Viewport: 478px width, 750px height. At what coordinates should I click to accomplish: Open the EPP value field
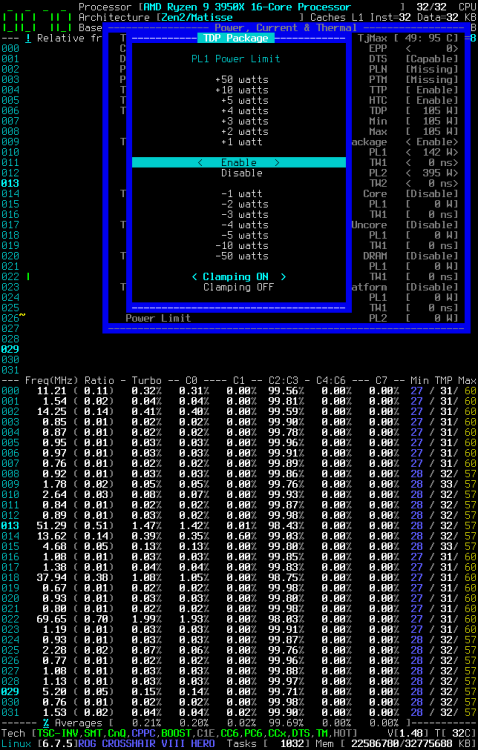[x=432, y=48]
